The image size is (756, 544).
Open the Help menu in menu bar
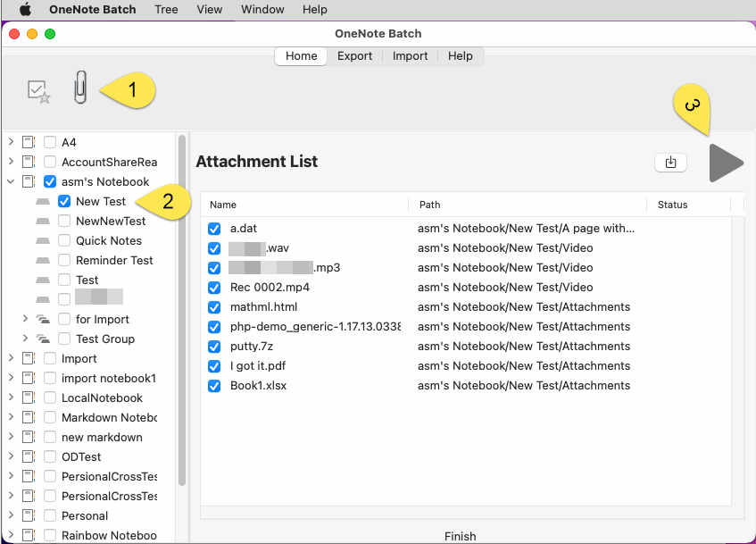[x=315, y=9]
